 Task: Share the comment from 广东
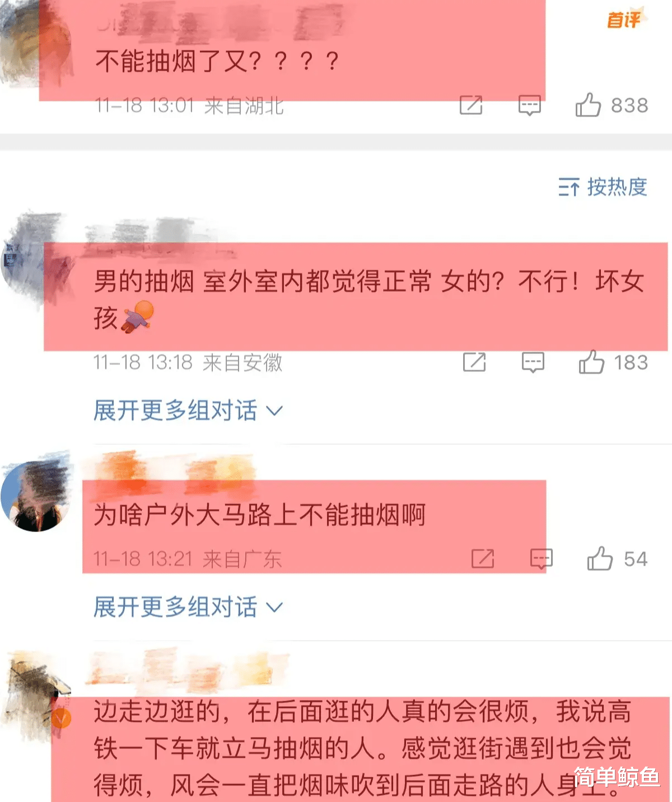(x=483, y=558)
